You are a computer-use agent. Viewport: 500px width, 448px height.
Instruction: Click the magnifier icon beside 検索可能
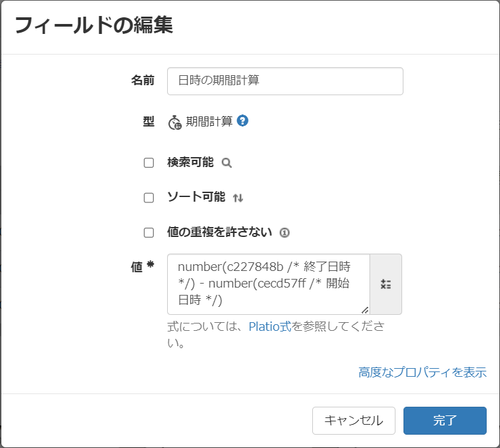(x=226, y=163)
